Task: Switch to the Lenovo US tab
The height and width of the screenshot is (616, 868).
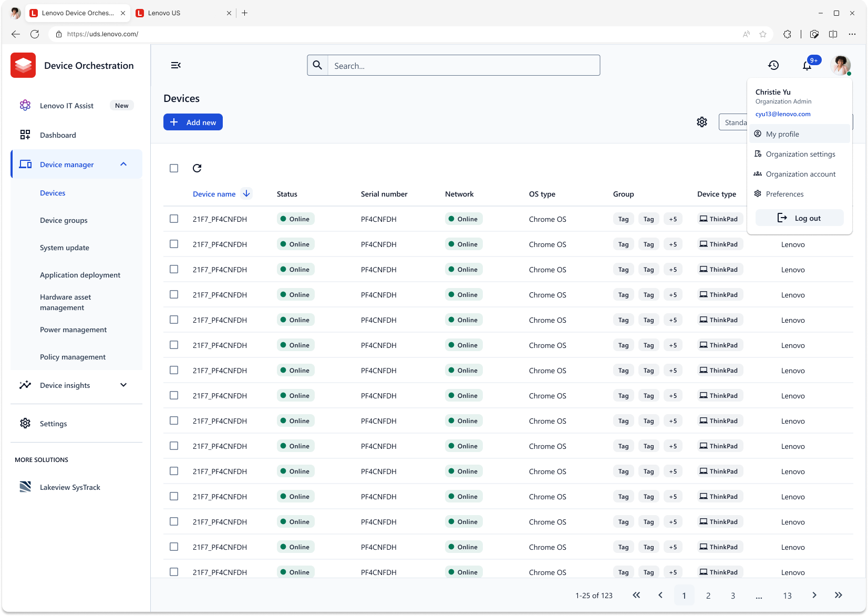Action: pyautogui.click(x=183, y=13)
